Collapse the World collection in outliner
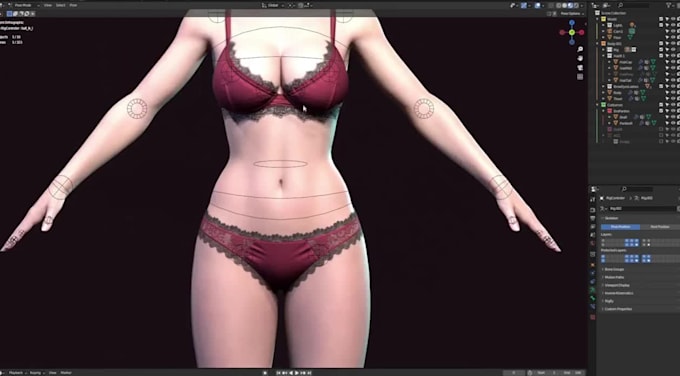The image size is (680, 376). pos(597,19)
